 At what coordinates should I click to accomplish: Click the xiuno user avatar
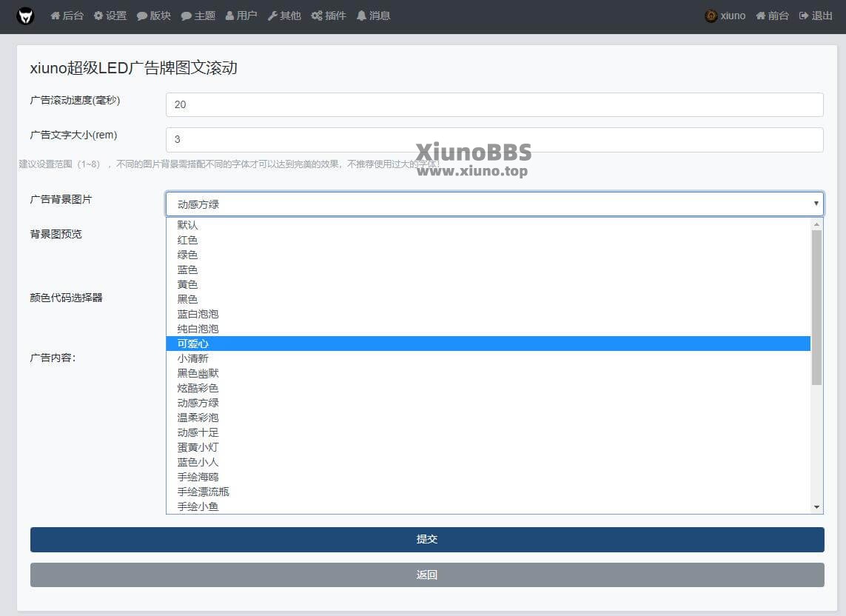click(711, 16)
